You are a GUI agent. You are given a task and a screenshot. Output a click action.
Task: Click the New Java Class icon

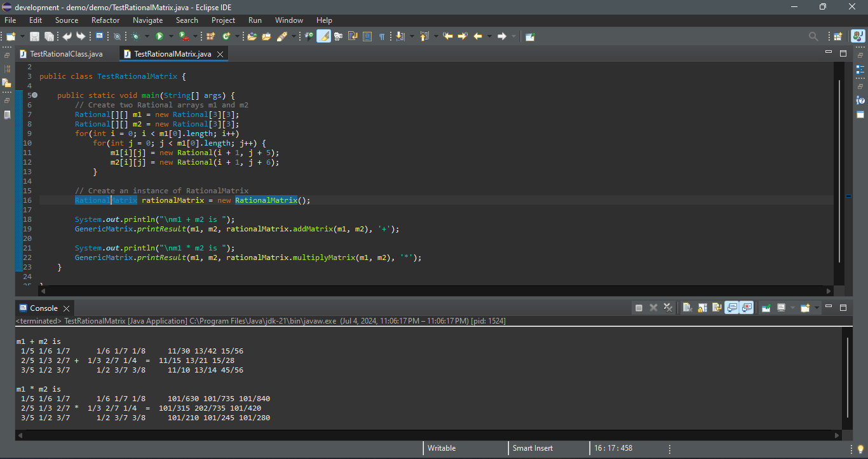[x=226, y=36]
